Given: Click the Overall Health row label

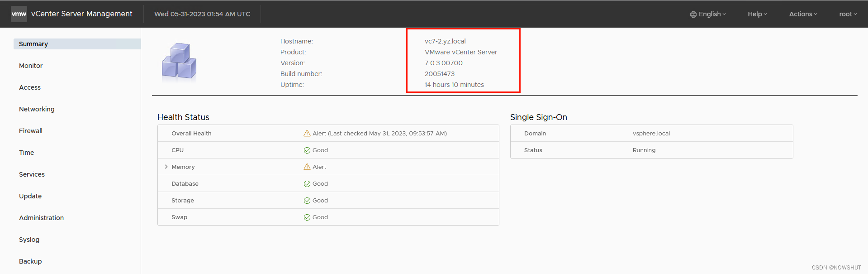Looking at the screenshot, I should pyautogui.click(x=191, y=133).
